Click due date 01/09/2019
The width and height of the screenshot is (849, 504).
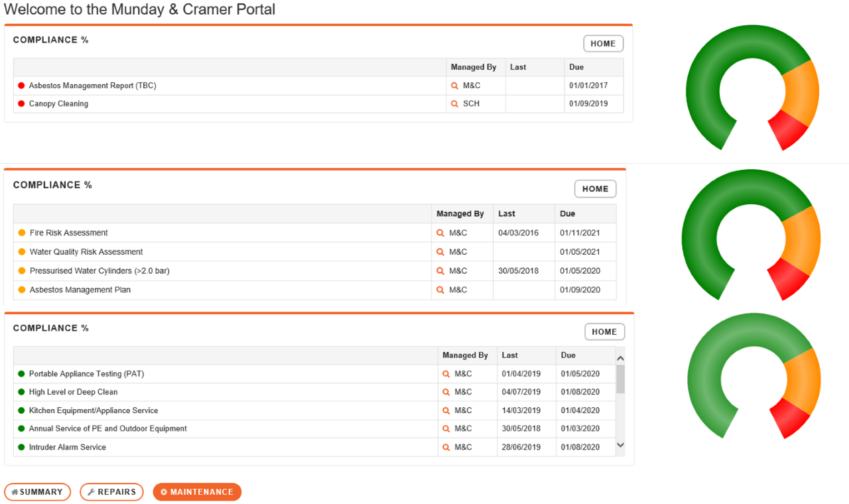[588, 104]
